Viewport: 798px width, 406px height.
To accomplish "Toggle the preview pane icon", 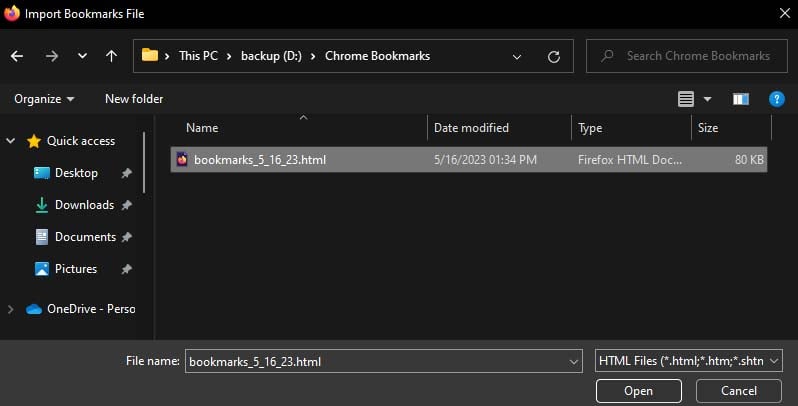I will [740, 99].
